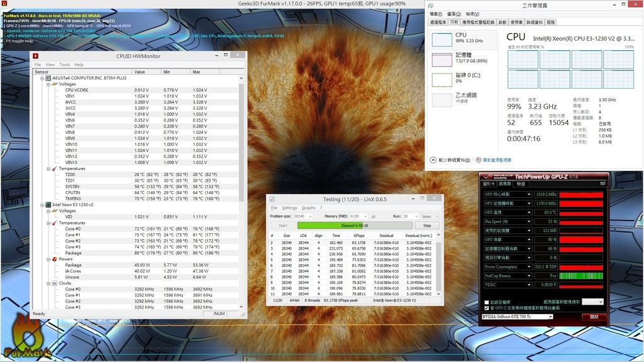Click the fewer details button in Task Manager
The image size is (644, 362).
pos(450,160)
